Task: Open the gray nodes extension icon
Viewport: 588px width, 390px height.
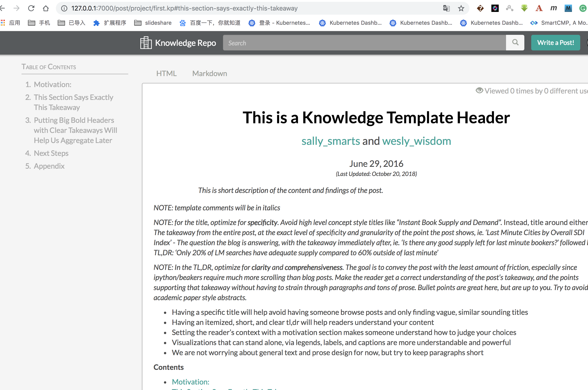Action: pos(509,8)
